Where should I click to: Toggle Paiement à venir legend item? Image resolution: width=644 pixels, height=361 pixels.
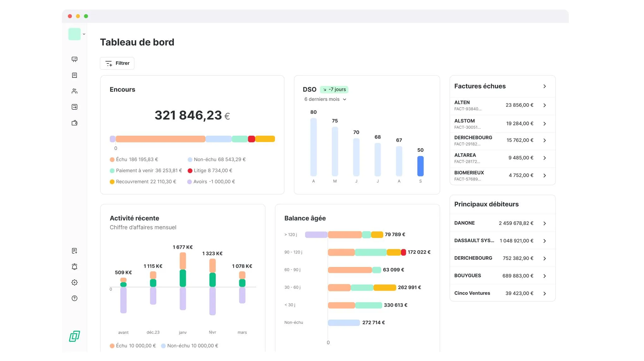click(146, 171)
